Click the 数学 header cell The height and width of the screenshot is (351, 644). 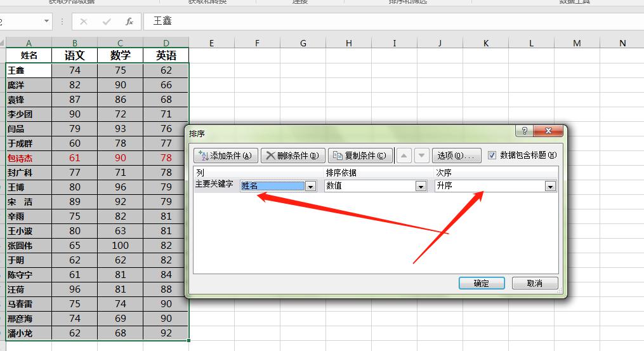tap(121, 55)
